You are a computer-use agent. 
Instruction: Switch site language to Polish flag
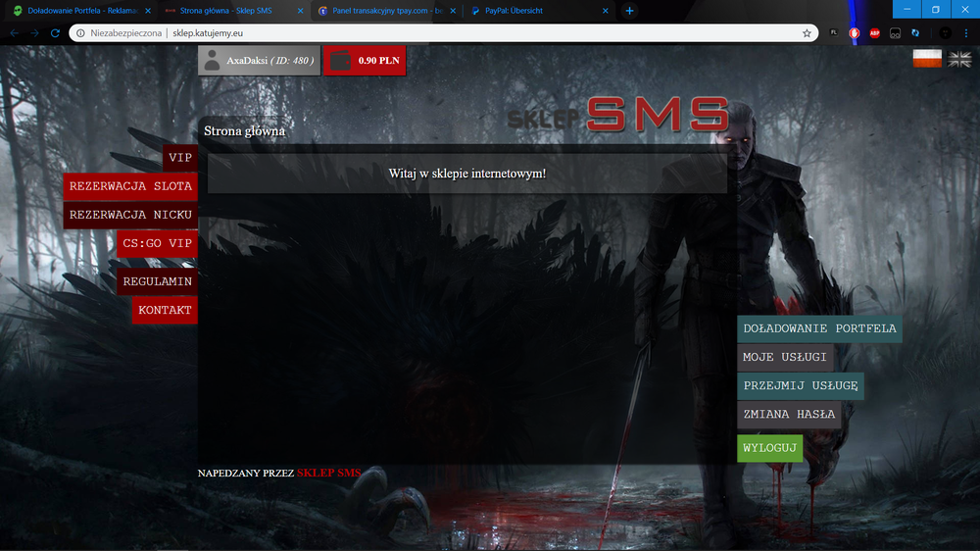(x=927, y=59)
